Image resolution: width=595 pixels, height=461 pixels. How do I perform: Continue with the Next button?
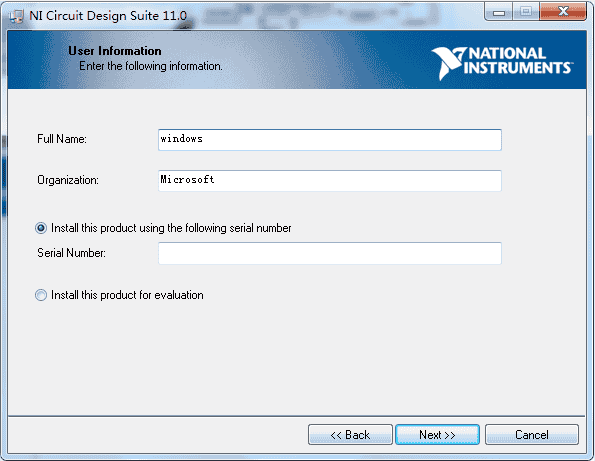437,434
